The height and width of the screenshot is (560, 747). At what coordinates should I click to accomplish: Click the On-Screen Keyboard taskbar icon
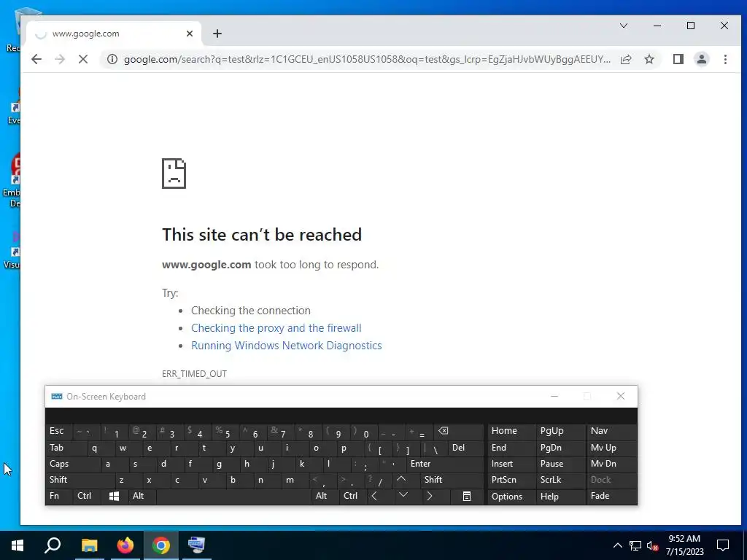coord(196,545)
